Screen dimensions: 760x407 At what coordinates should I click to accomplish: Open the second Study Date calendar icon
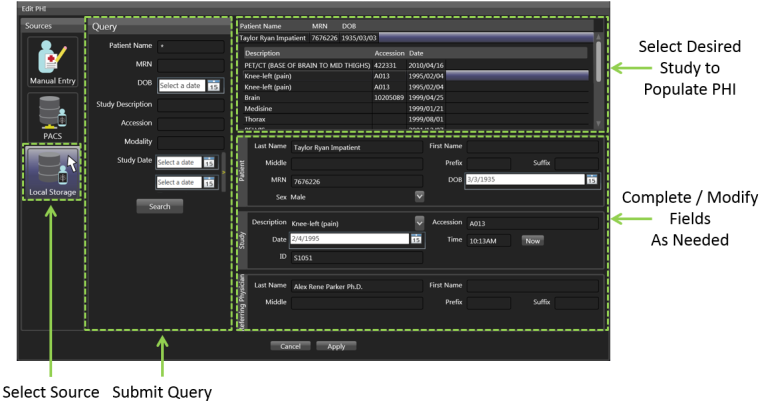pyautogui.click(x=209, y=182)
